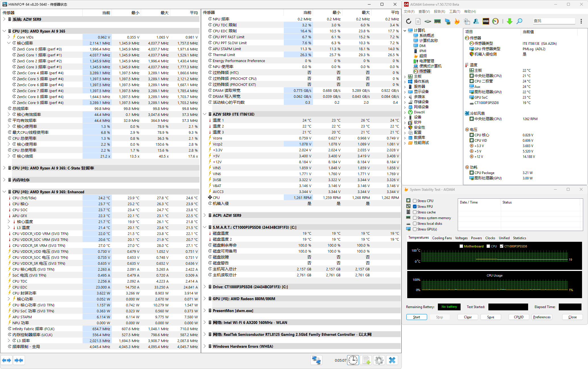This screenshot has height=369, width=588.
Task: Open the OSD panel toolbar icon
Action: point(486,21)
